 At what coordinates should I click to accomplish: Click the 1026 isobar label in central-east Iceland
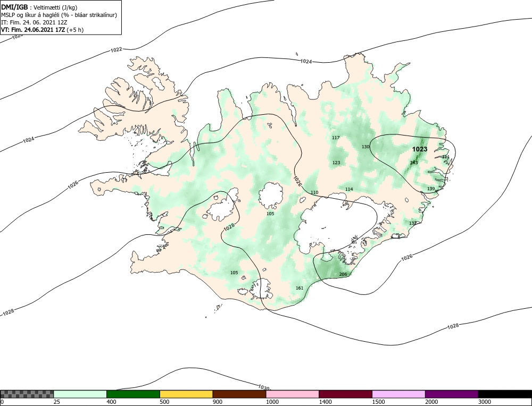tap(297, 181)
